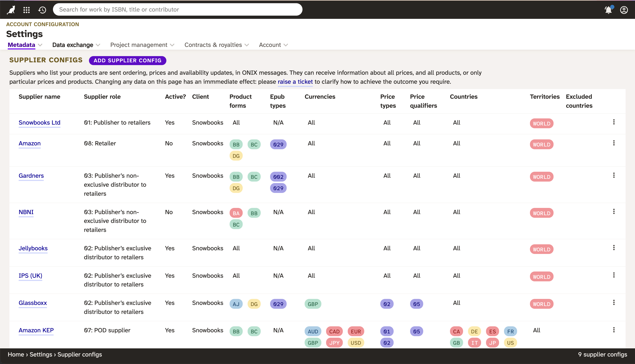This screenshot has width=635, height=364.
Task: Click the kangaroo home logo icon
Action: coord(11,10)
